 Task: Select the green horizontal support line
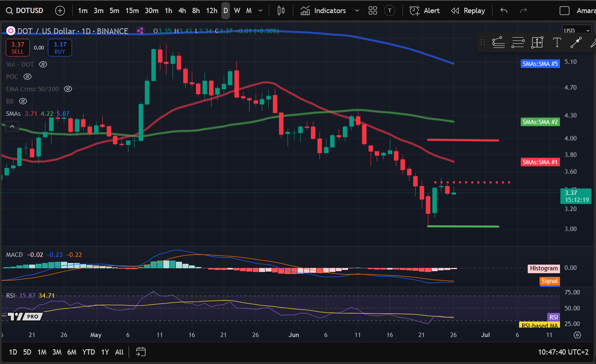(463, 226)
